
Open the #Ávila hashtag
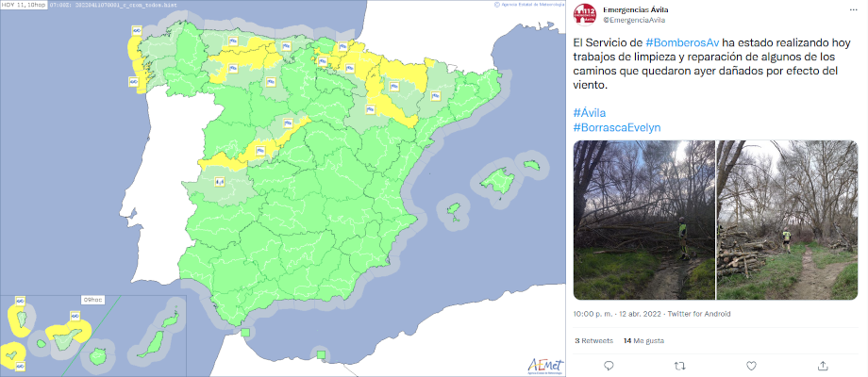590,113
